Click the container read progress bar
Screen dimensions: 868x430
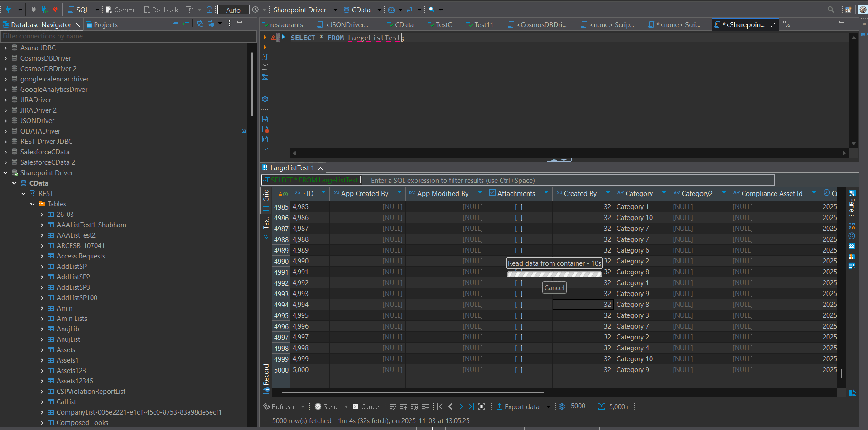(x=554, y=273)
